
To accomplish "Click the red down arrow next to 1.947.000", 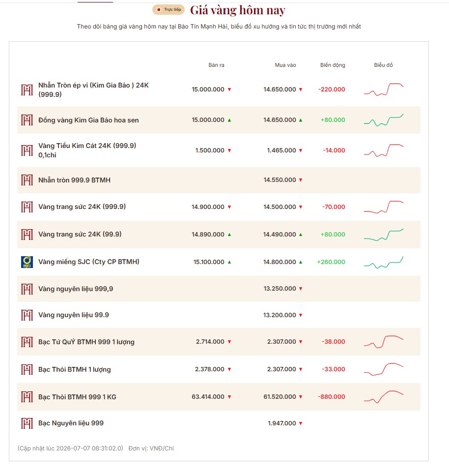I will click(x=301, y=423).
